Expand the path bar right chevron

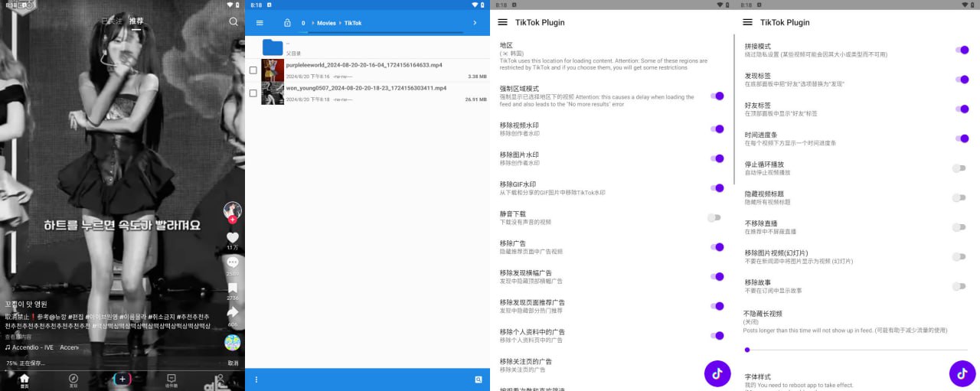point(475,23)
